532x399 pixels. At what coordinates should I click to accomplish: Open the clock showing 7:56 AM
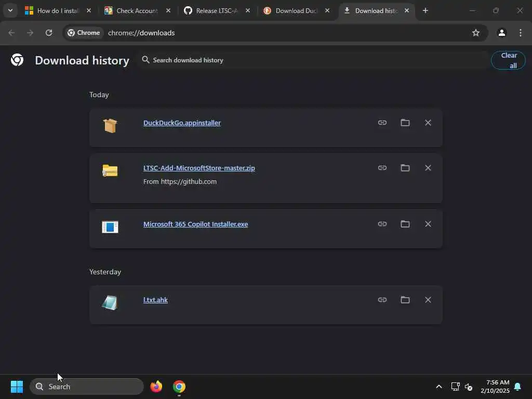(495, 387)
